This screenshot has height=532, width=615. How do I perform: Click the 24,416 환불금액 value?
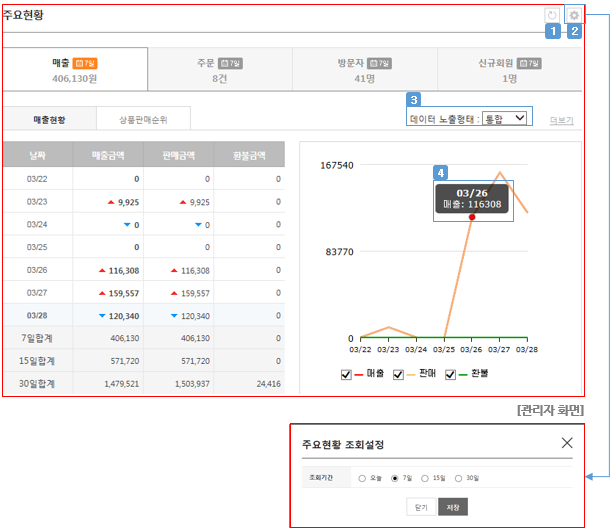(269, 384)
